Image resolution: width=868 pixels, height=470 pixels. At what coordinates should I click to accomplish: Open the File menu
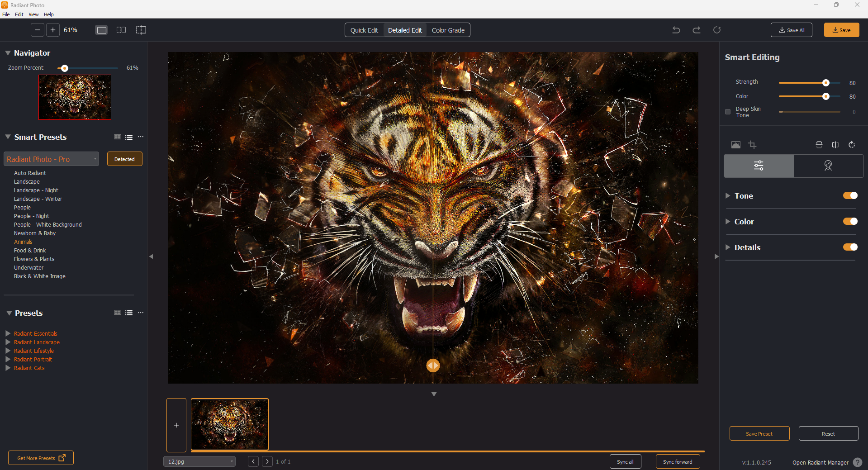point(6,14)
